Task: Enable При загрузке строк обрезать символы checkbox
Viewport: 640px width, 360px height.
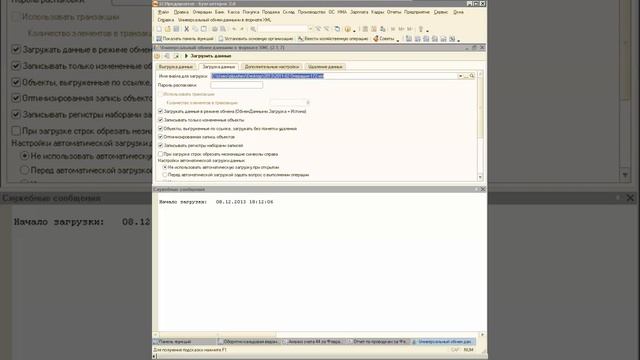Action: [160, 154]
